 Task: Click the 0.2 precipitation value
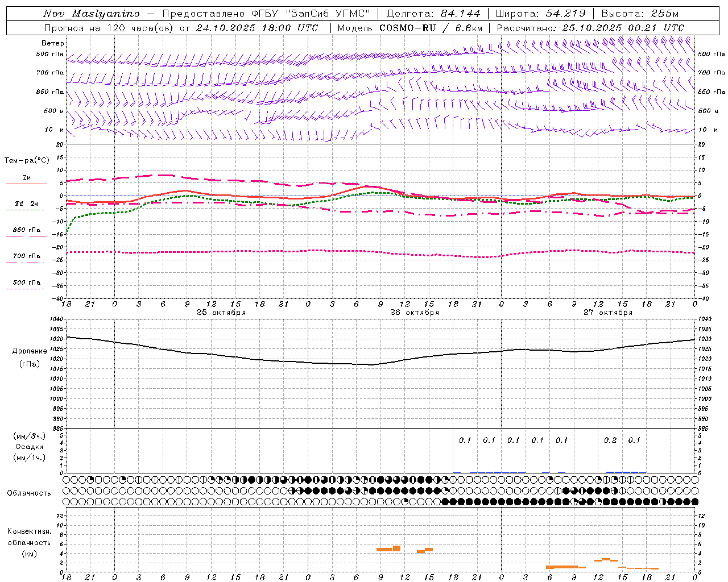(610, 440)
